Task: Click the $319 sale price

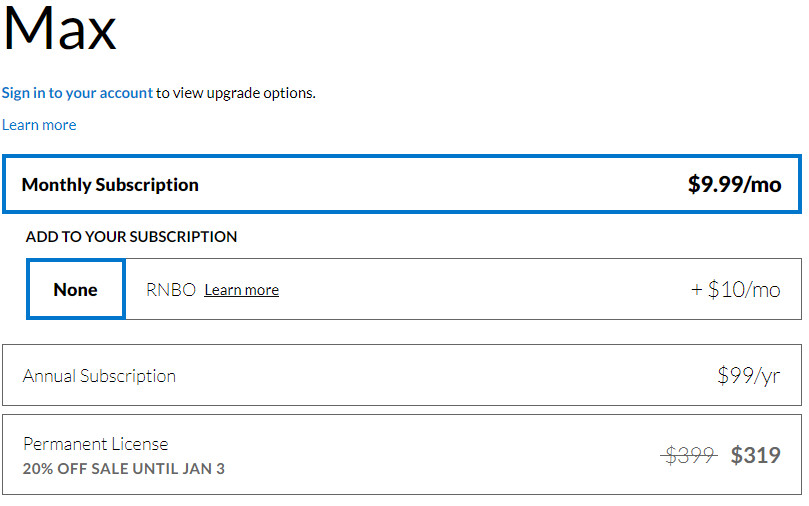Action: [755, 456]
